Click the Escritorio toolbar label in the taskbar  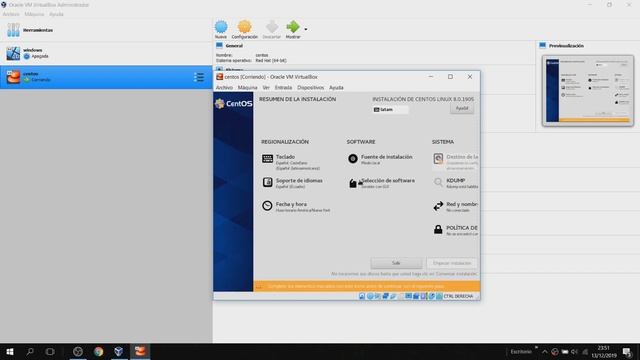[521, 352]
